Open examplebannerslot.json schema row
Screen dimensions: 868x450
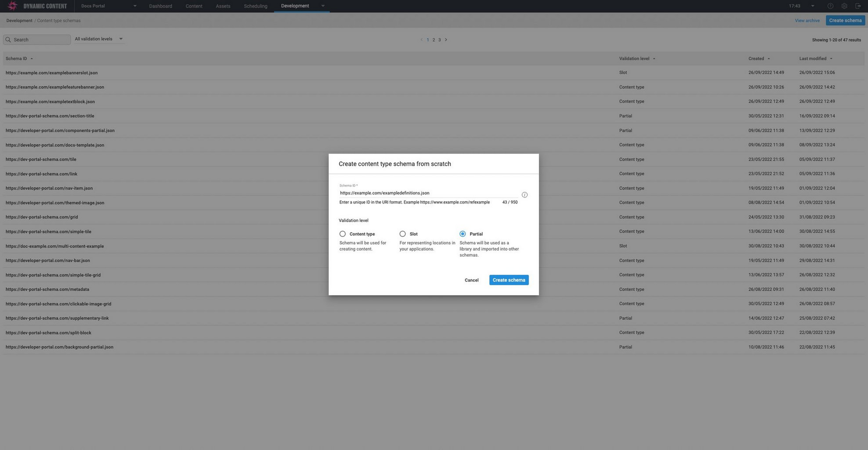point(434,73)
